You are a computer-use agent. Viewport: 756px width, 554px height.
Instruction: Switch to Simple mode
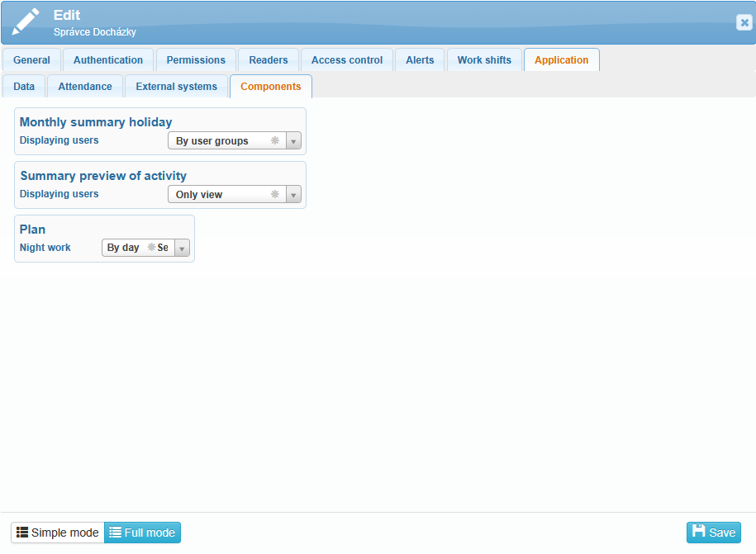point(58,533)
